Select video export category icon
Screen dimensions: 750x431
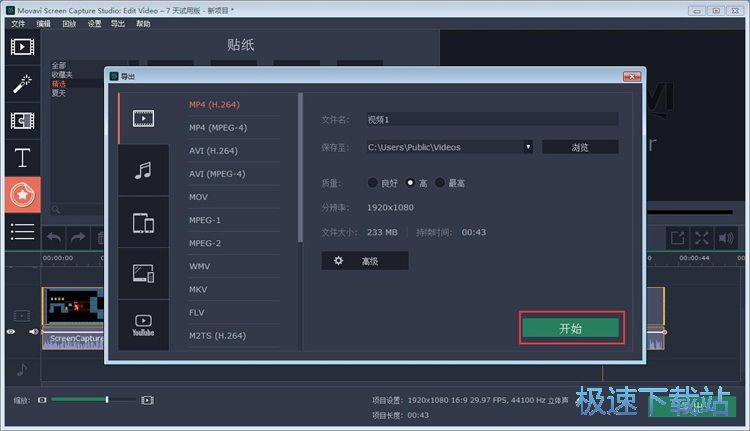tap(143, 118)
